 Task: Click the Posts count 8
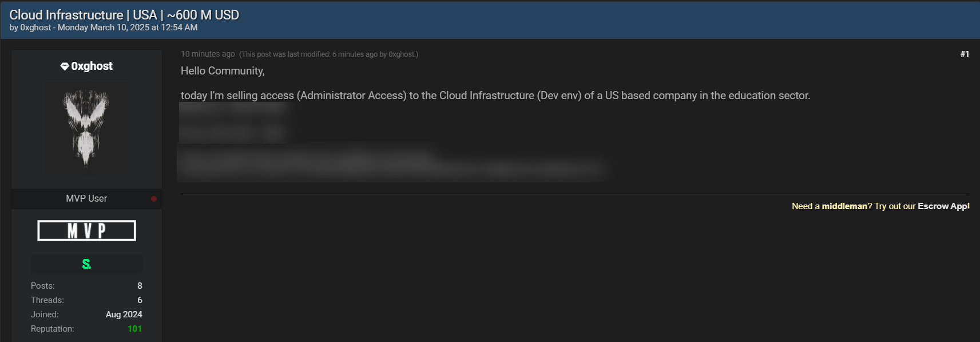pos(140,286)
